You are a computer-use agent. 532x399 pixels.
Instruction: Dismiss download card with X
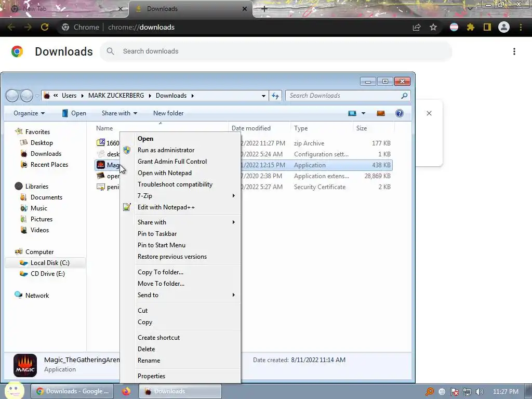point(429,113)
